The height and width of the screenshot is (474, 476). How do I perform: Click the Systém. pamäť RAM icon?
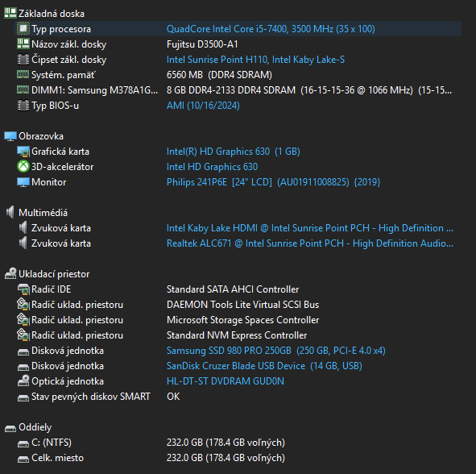coord(23,74)
